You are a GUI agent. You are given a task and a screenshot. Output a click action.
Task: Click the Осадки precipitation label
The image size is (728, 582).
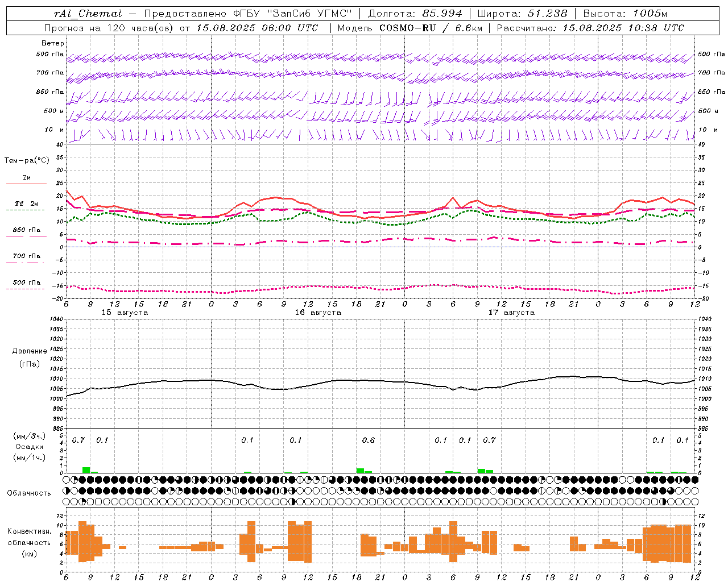pyautogui.click(x=30, y=447)
